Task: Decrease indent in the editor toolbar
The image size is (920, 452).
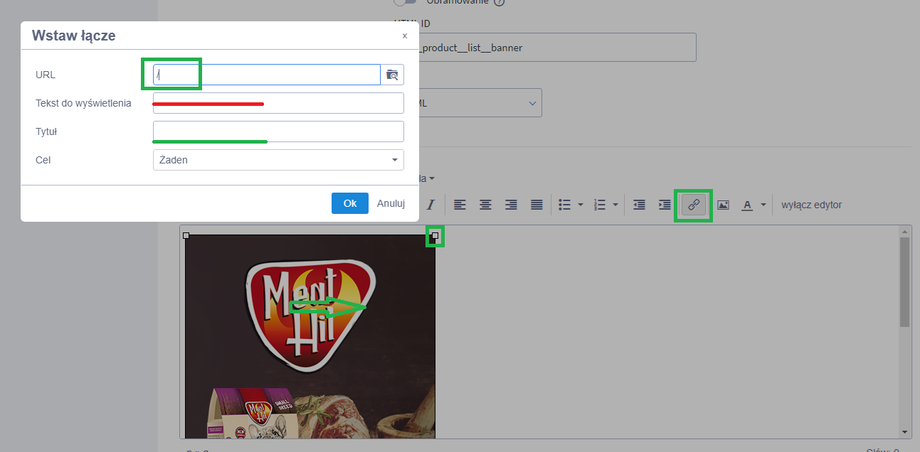Action: pos(639,205)
